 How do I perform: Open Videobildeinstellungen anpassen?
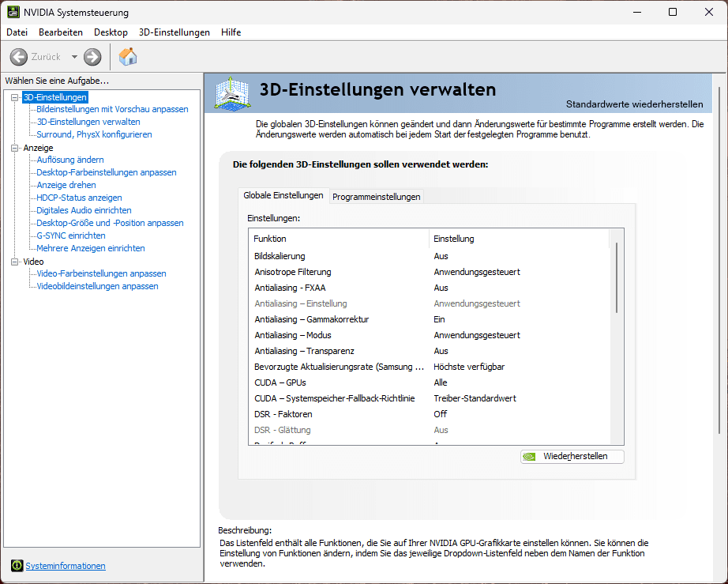[97, 286]
